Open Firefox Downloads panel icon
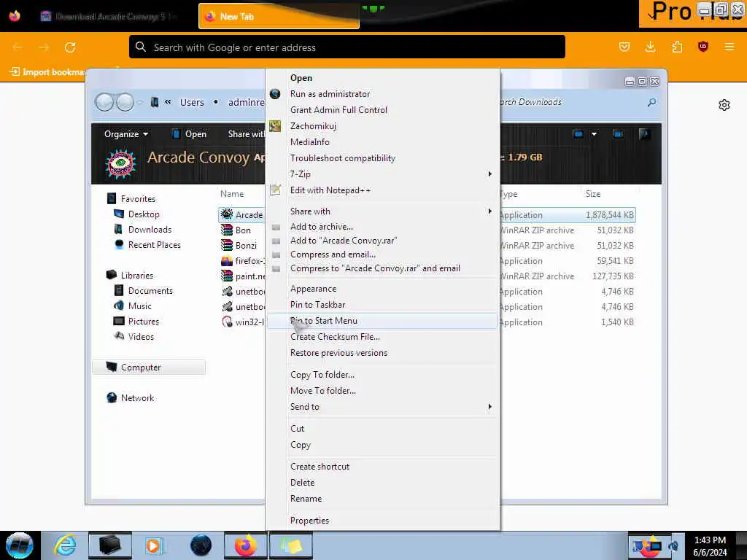Screen dimensions: 747x560 [x=650, y=47]
